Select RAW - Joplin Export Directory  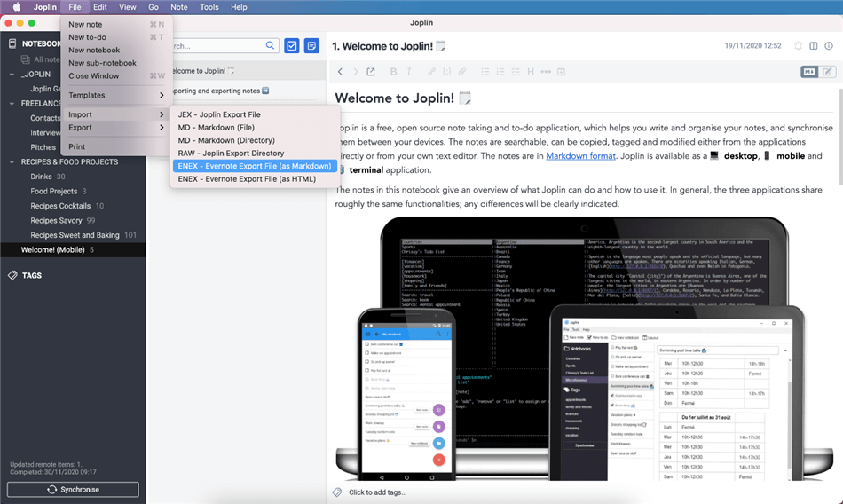[255, 154]
